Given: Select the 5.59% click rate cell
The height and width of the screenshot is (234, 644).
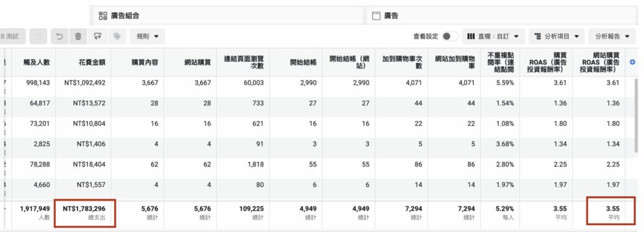Looking at the screenshot, I should click(500, 87).
